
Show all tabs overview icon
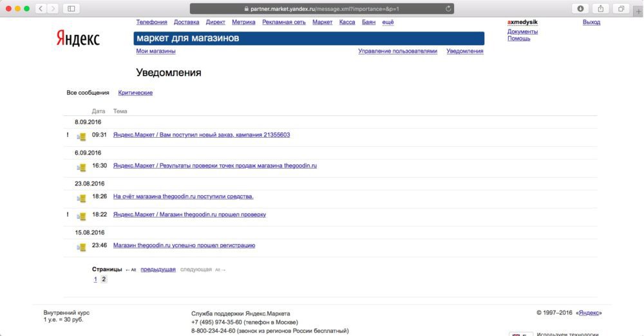click(621, 8)
